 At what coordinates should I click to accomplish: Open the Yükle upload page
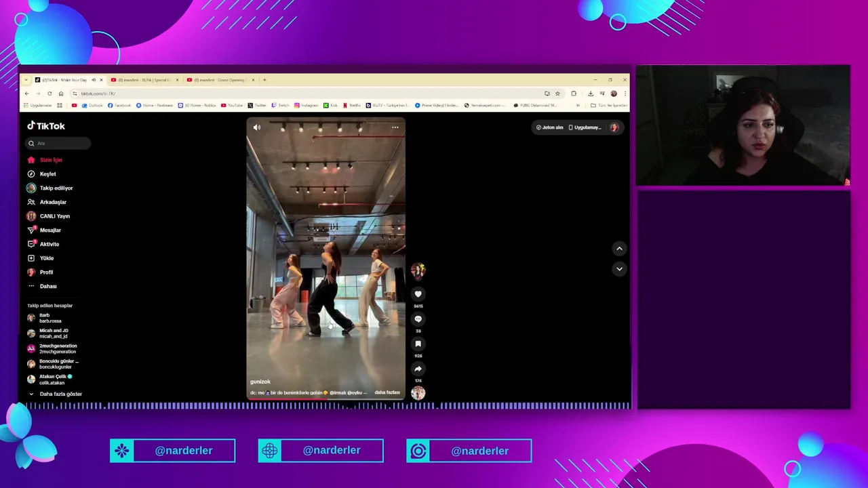[41, 258]
